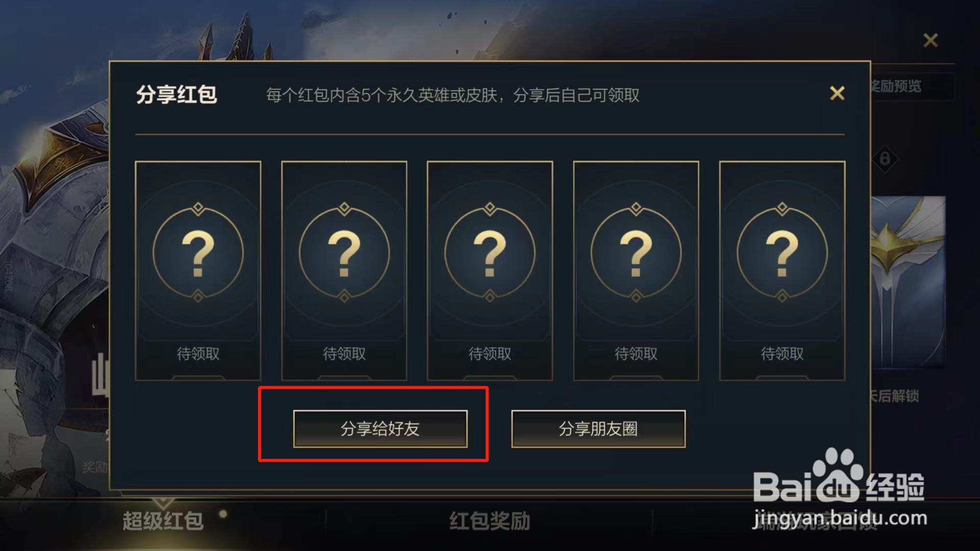The image size is (980, 551).
Task: Click the third card's 待领取 label
Action: [x=490, y=354]
